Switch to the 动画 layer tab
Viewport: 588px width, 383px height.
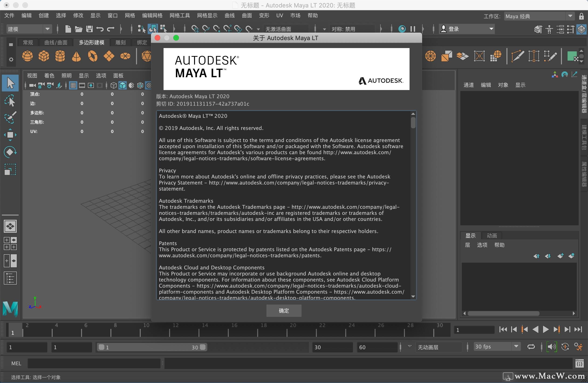point(492,236)
